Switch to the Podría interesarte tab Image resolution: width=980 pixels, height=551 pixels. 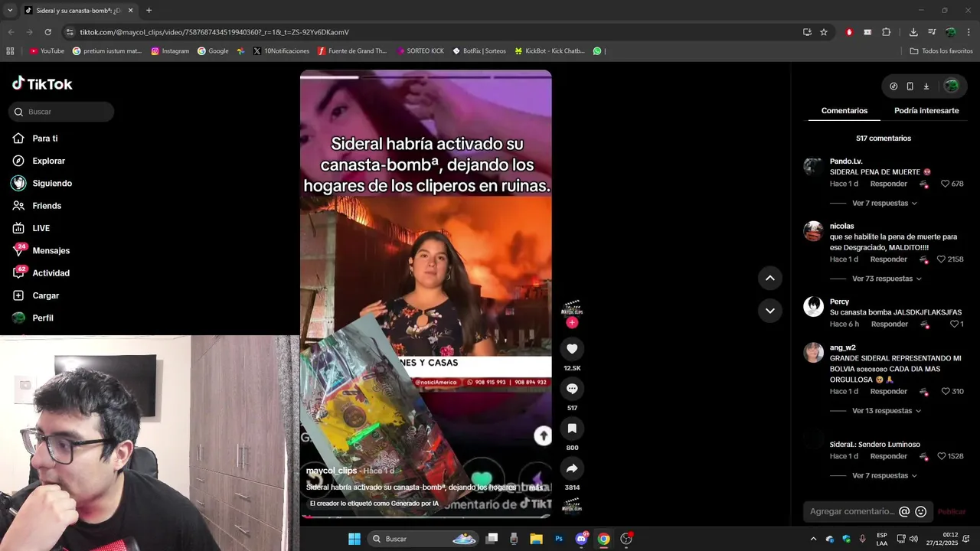(x=926, y=111)
